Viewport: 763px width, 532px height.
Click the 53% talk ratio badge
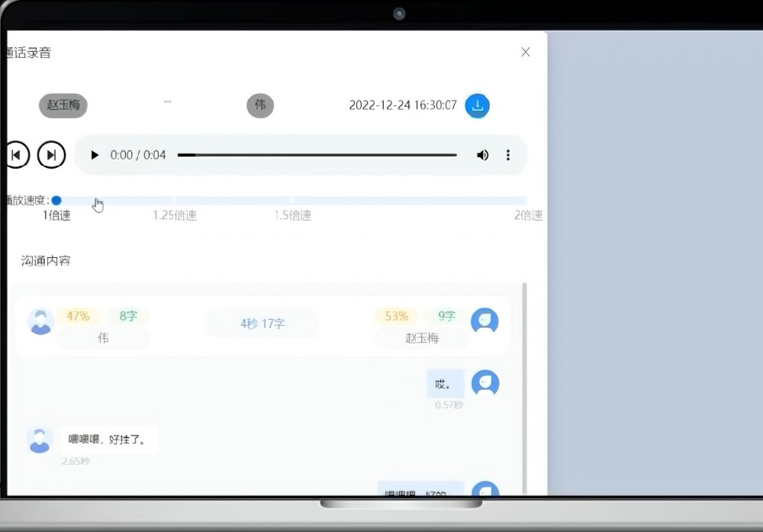point(396,317)
